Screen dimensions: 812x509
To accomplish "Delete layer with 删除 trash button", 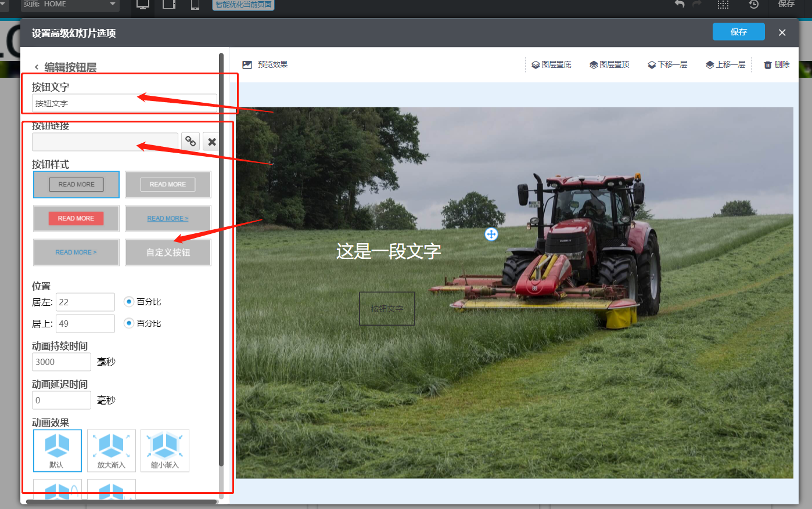I will 777,64.
